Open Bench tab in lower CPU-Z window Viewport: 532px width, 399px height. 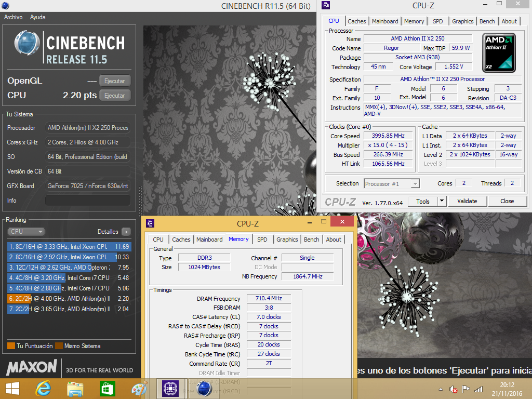[312, 239]
